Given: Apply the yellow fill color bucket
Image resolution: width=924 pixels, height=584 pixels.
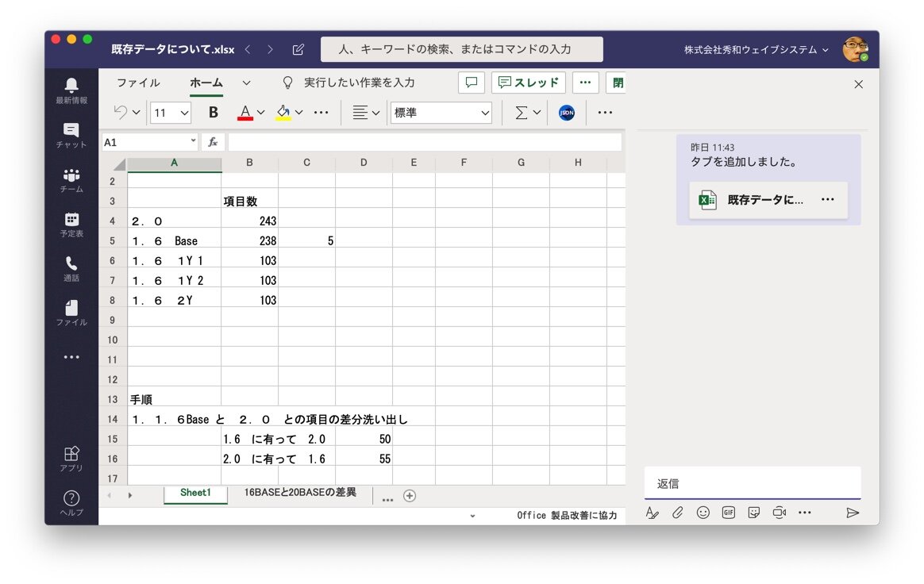Looking at the screenshot, I should point(283,113).
